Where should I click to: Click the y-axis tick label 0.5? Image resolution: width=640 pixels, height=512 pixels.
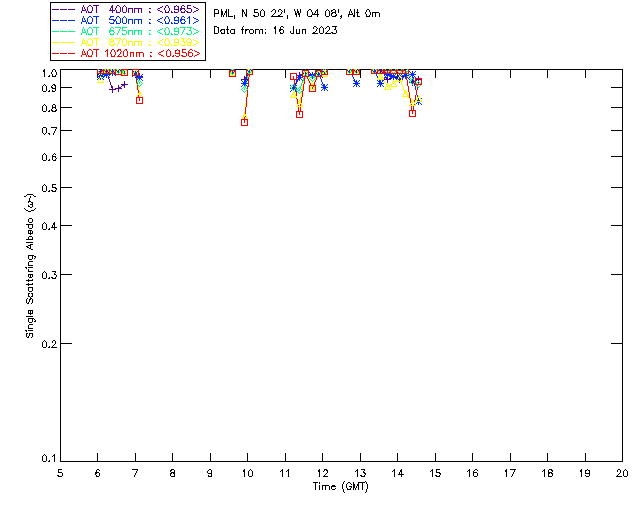click(46, 188)
